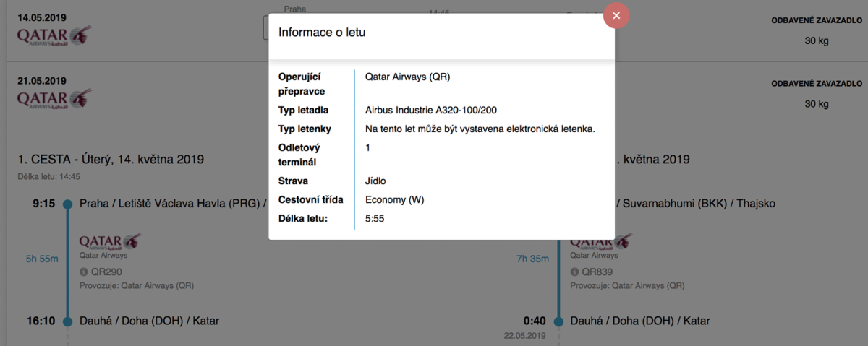Click Qatar Airways logo in 21.05.2019 row

[x=54, y=98]
